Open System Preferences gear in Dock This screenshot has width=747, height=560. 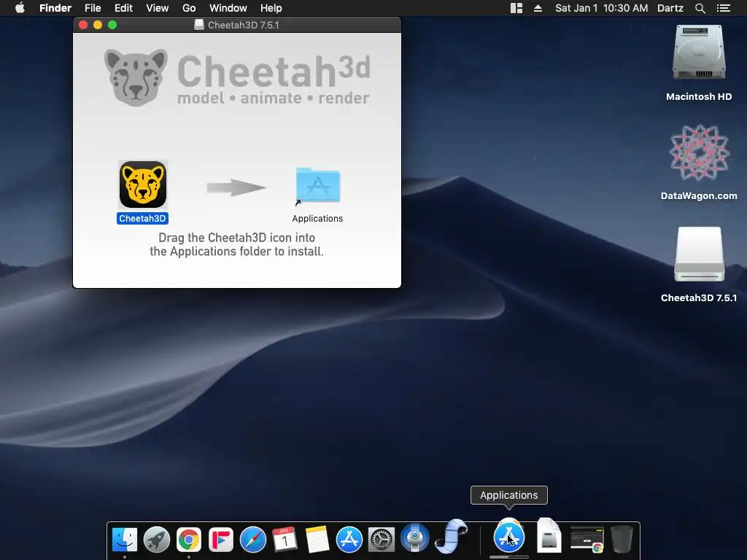point(381,540)
